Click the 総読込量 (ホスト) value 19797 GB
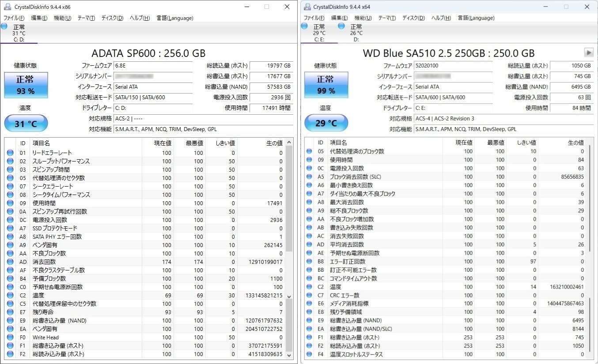Screen dimensions: 598x364 [x=271, y=66]
